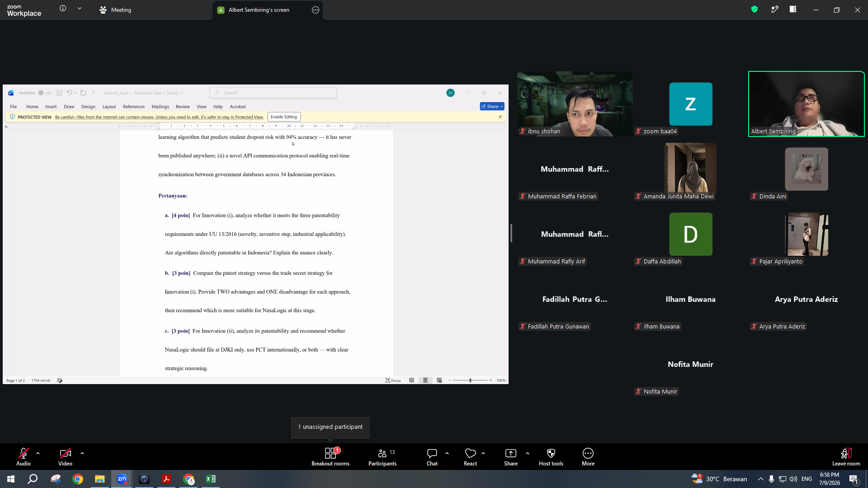Screen dimensions: 868x488
Task: Open the Participants list
Action: 382,456
